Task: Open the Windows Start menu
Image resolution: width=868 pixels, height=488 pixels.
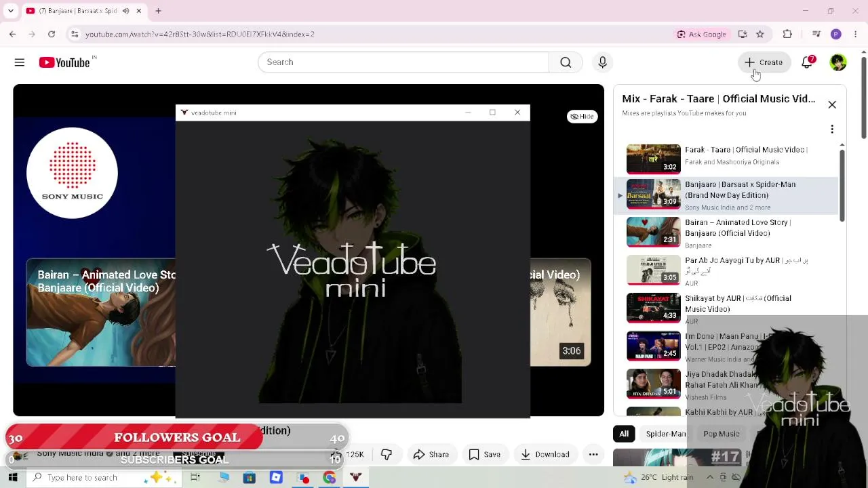Action: pyautogui.click(x=13, y=478)
